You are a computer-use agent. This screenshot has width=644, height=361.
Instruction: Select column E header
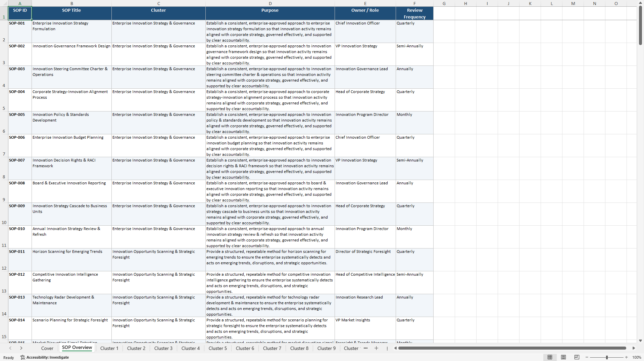(x=365, y=3)
